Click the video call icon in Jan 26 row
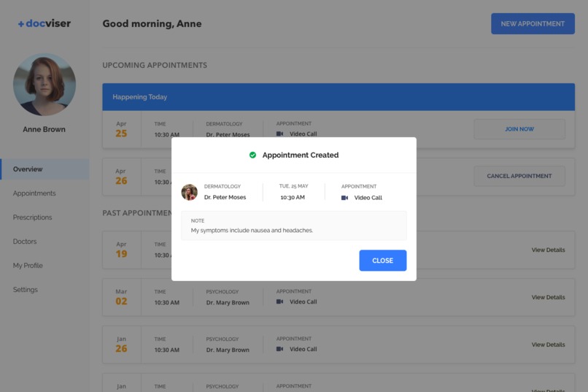588x392 pixels. 279,348
